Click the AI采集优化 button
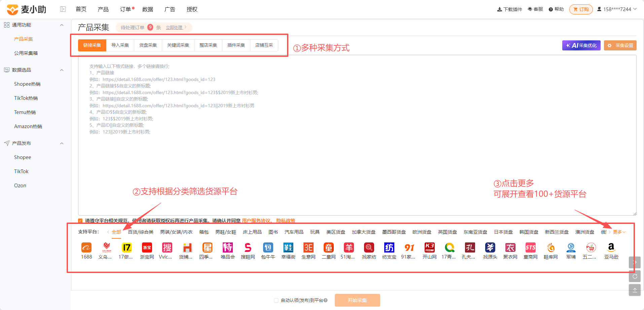Image resolution: width=644 pixels, height=310 pixels. coord(581,45)
